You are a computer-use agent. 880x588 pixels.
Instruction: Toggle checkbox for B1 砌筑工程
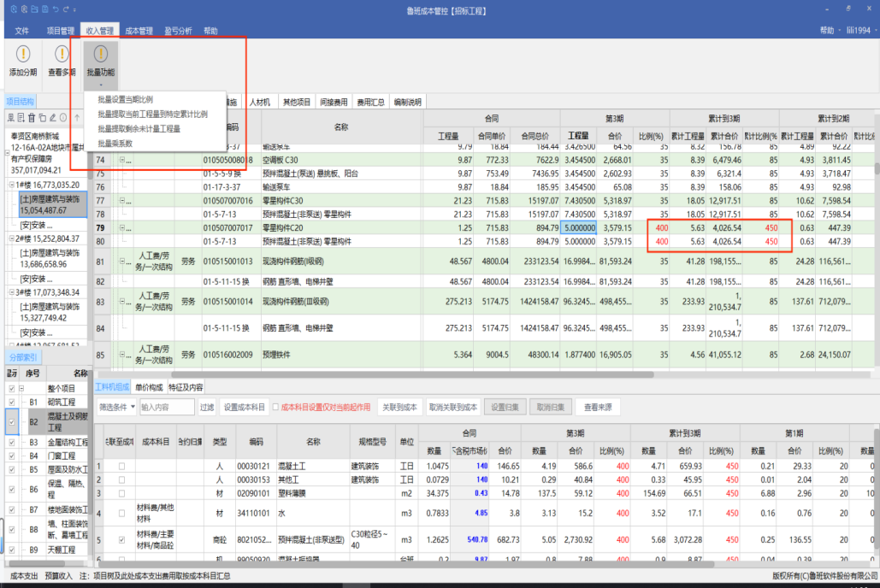[12, 402]
